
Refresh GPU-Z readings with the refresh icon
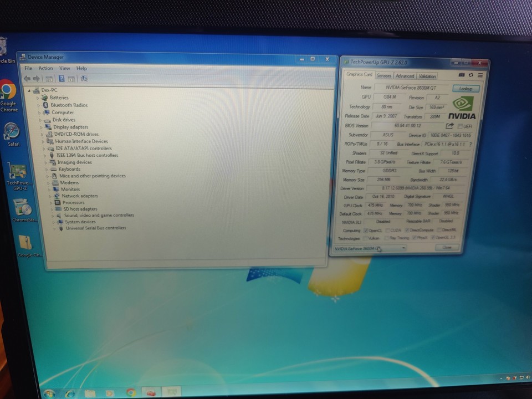coord(470,75)
